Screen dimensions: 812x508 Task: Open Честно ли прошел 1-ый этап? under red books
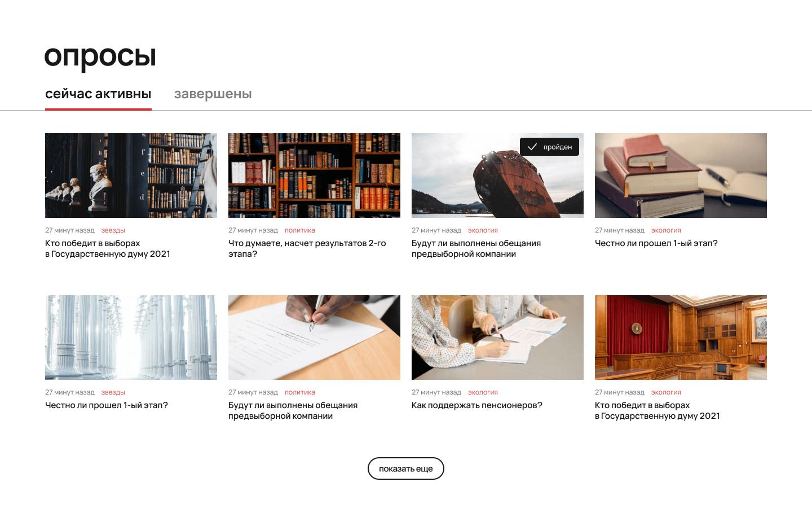(656, 243)
